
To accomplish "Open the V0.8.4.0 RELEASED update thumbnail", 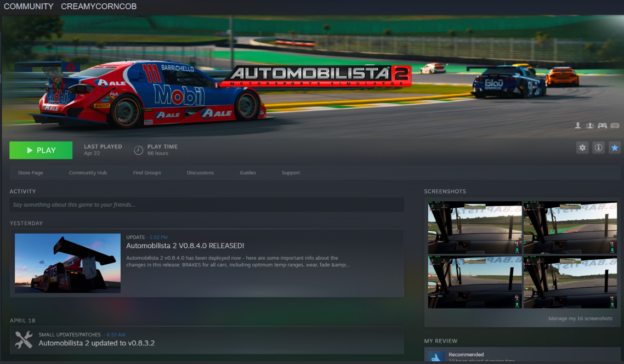I will (x=67, y=263).
